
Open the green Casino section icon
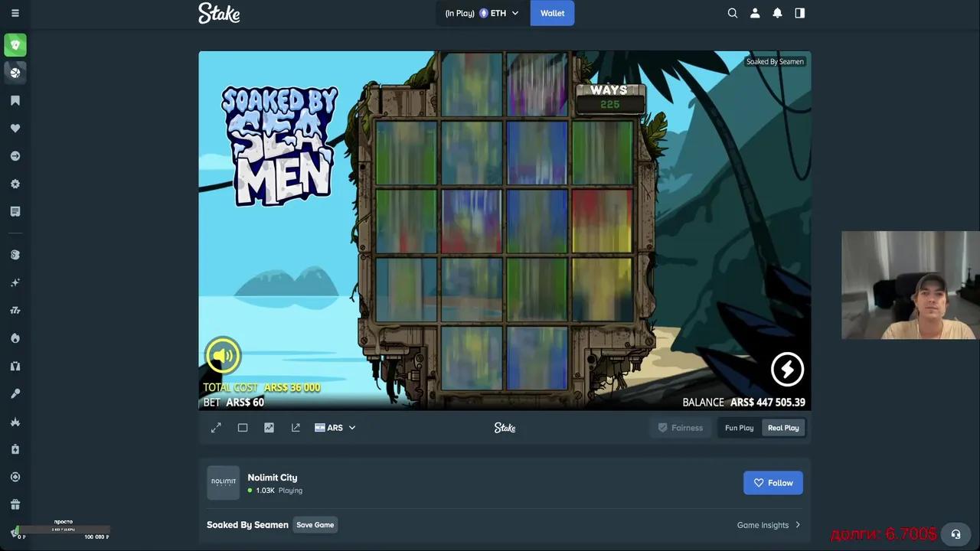tap(15, 45)
